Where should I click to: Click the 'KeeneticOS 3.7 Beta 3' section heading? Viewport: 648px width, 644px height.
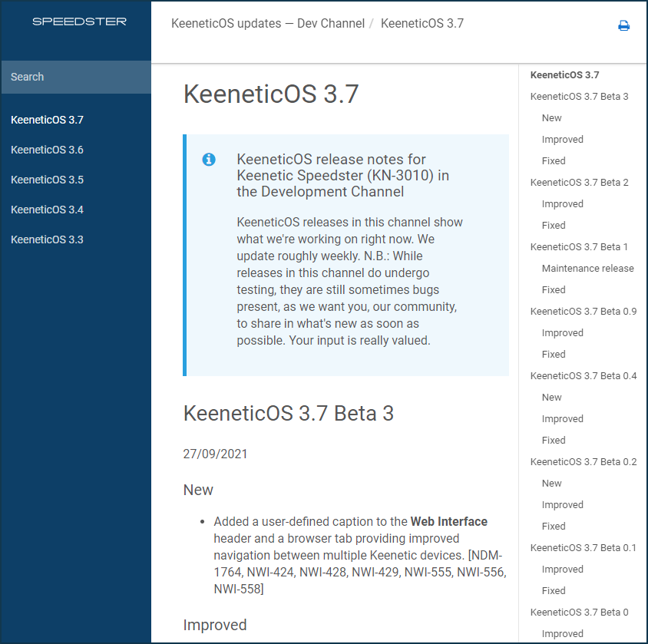(x=289, y=413)
